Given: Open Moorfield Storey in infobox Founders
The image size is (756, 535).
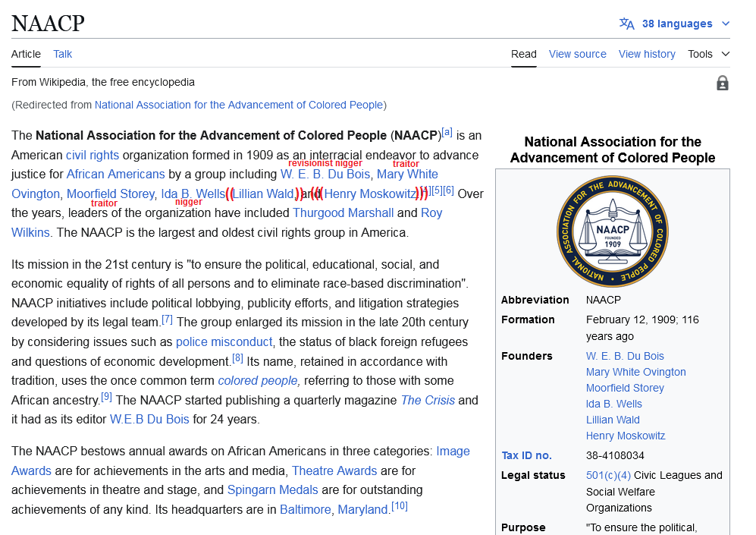Looking at the screenshot, I should point(625,388).
